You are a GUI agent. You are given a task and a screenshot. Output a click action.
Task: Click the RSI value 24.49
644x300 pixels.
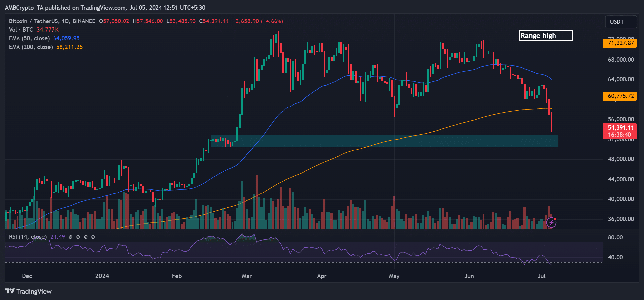[x=57, y=237]
